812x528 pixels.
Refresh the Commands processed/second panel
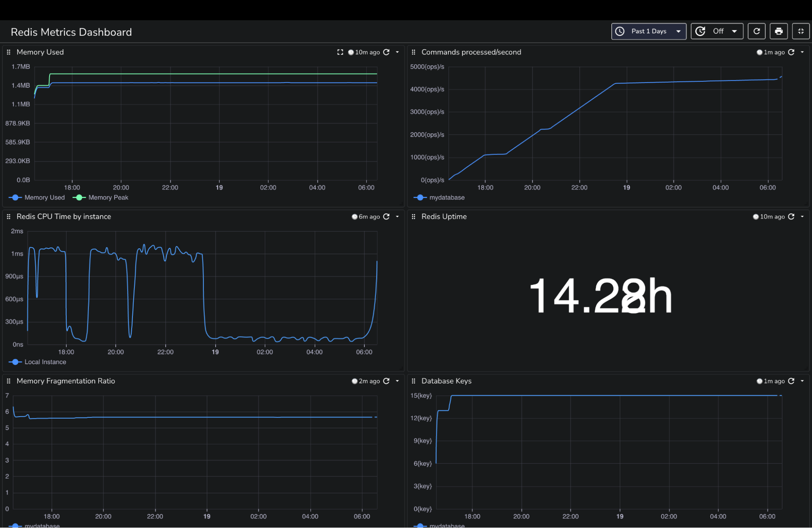pos(791,52)
